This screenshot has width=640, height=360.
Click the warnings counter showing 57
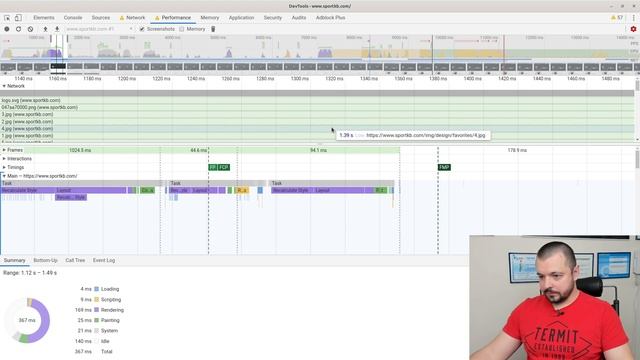(x=617, y=18)
